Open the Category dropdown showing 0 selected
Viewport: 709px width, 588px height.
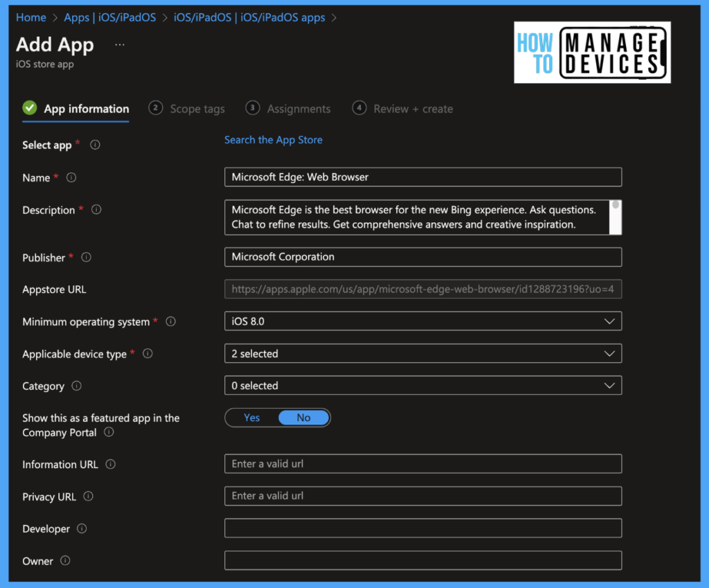tap(423, 385)
